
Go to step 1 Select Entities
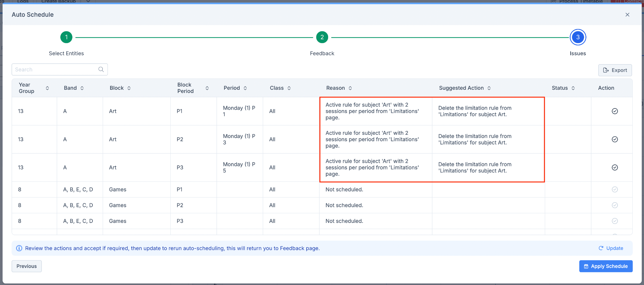(x=66, y=37)
